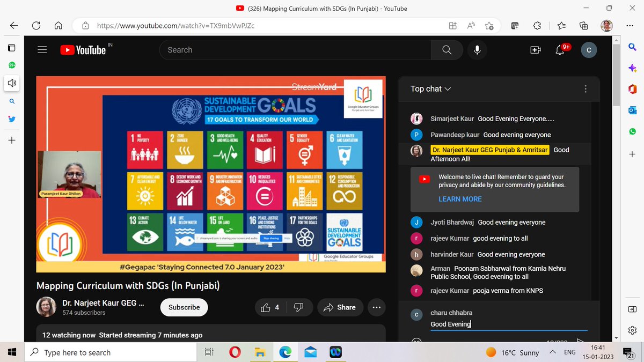Screen dimensions: 644x362
Task: Toggle sidebar speaker sound icon
Action: pyautogui.click(x=12, y=83)
